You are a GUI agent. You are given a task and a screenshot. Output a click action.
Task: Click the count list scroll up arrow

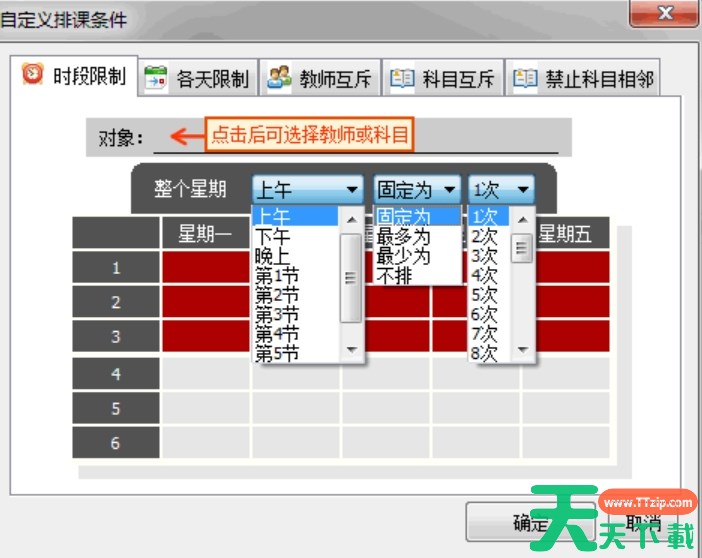point(522,219)
